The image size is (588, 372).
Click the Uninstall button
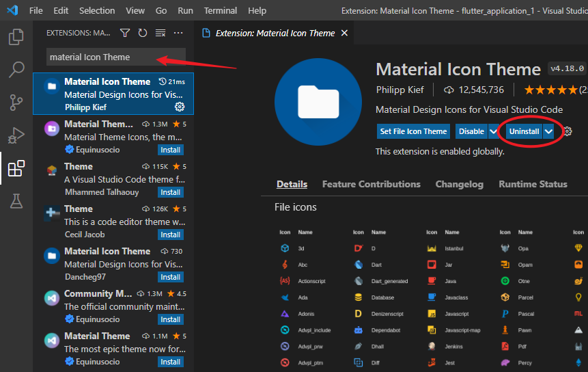[x=524, y=131]
